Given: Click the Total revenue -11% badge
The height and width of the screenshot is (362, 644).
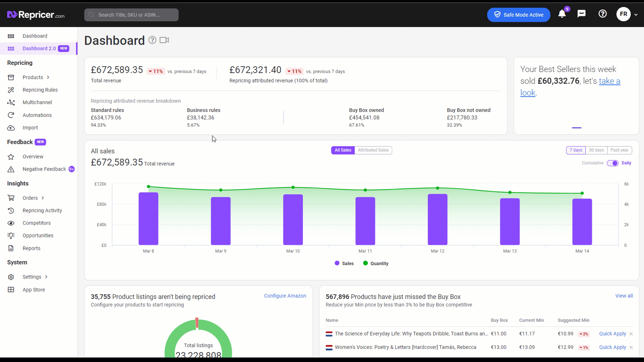Looking at the screenshot, I should [156, 71].
